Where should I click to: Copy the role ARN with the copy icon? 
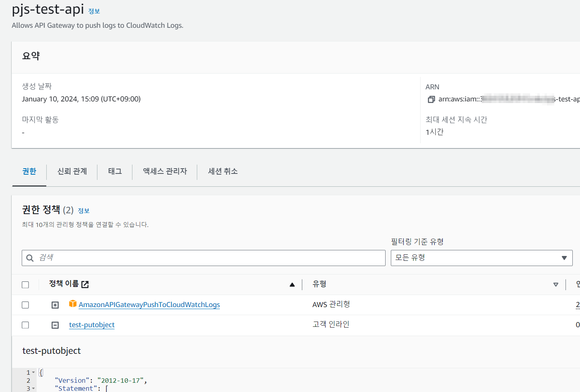(431, 99)
